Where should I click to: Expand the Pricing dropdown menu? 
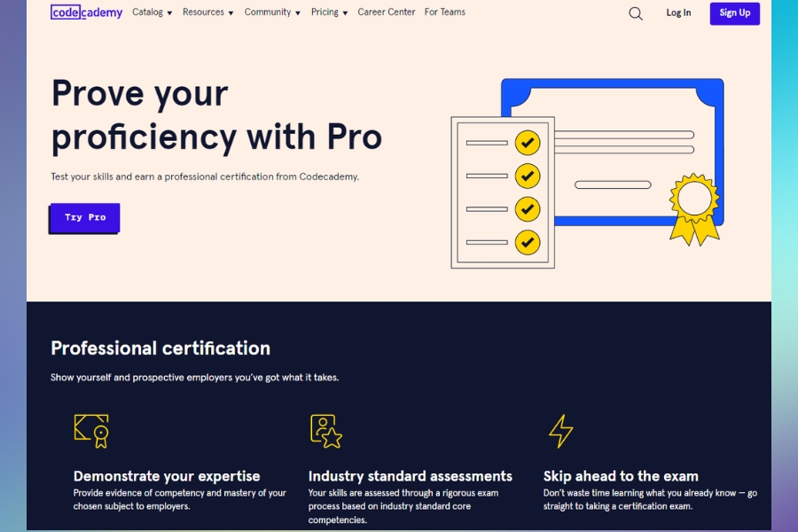pyautogui.click(x=329, y=12)
